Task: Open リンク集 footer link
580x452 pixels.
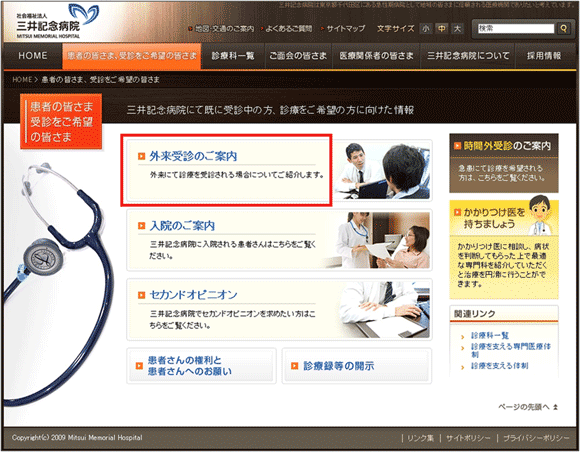Action: 420,438
